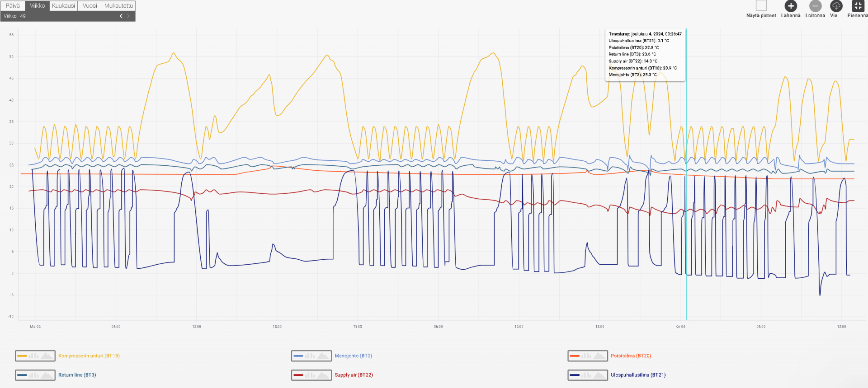This screenshot has width=868, height=388.
Task: Open the Mukautettu custom range
Action: 118,5
